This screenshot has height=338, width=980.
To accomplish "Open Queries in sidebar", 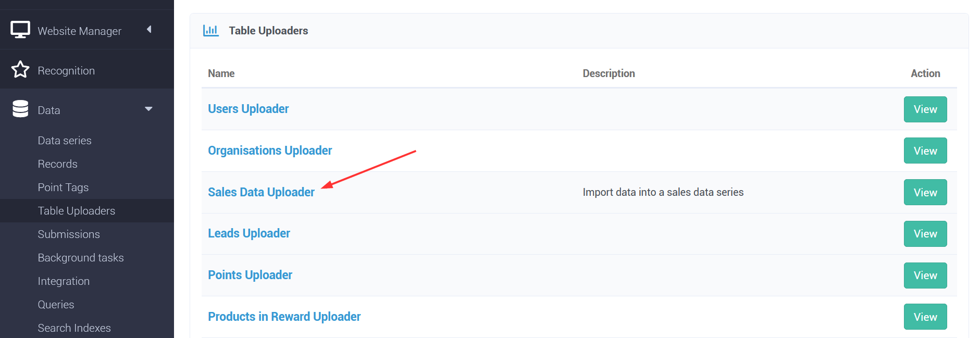I will point(56,305).
